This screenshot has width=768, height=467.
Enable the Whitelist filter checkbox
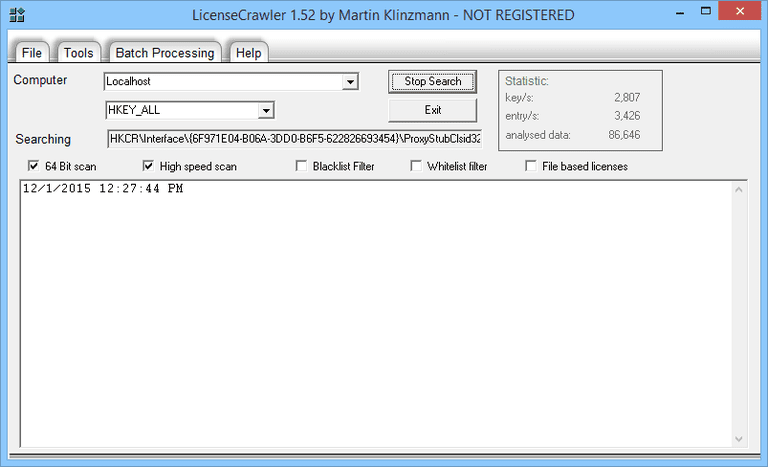[416, 166]
